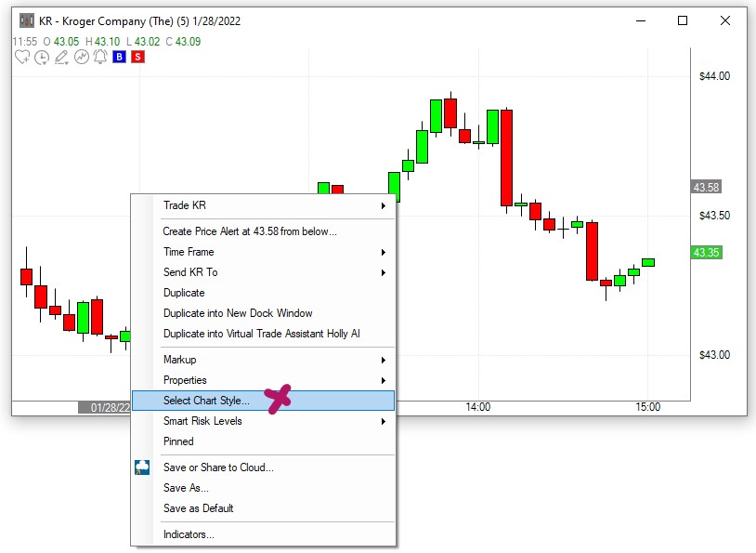
Task: Choose Select Chart Style from menu
Action: click(206, 401)
